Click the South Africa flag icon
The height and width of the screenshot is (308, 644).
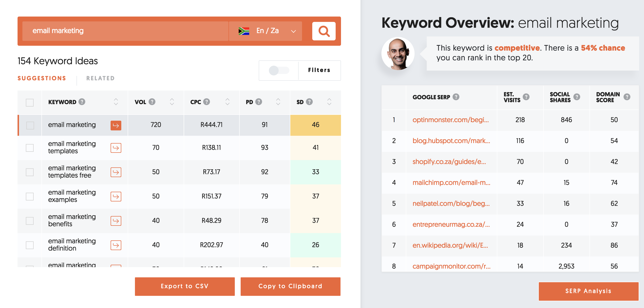click(244, 31)
